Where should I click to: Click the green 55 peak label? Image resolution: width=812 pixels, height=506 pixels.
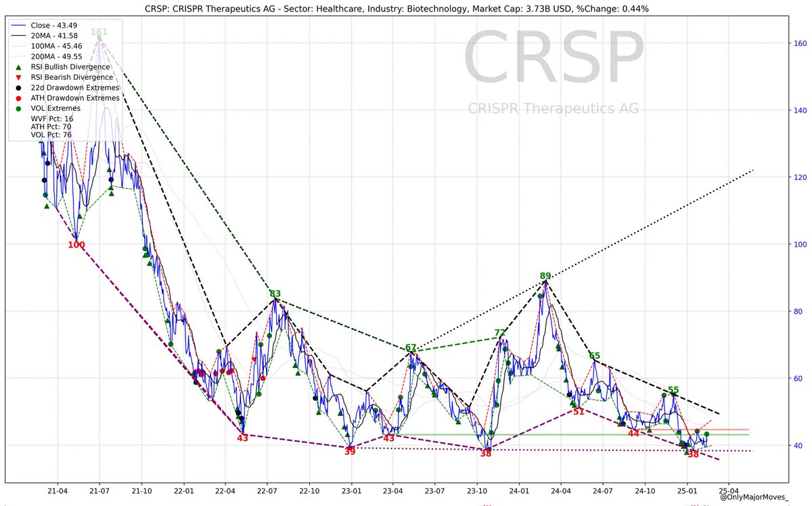tap(673, 390)
